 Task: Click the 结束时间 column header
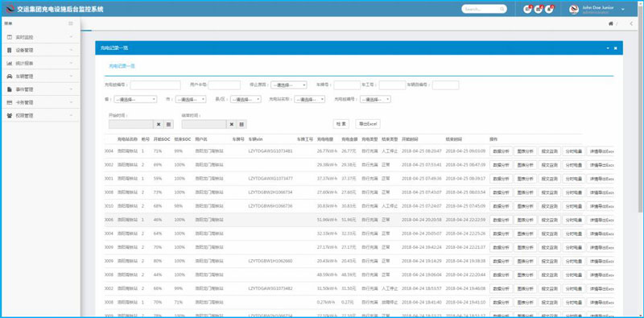(454, 139)
